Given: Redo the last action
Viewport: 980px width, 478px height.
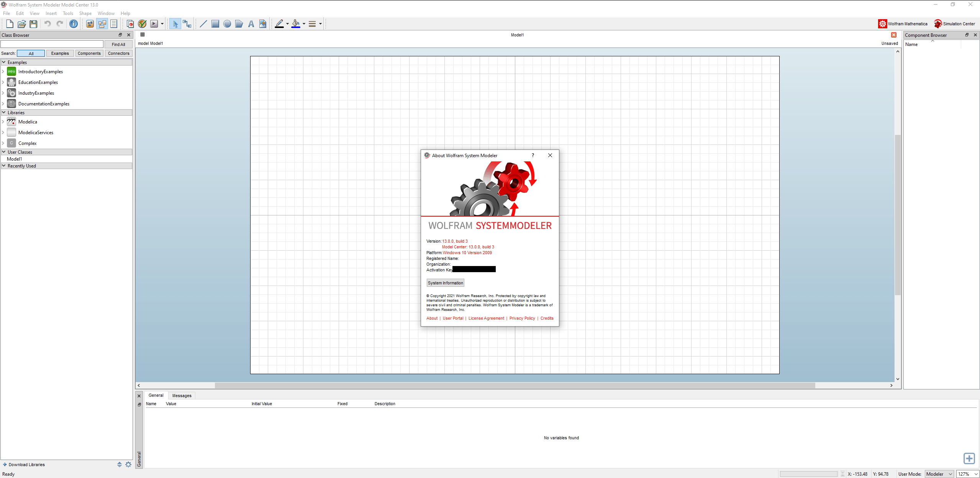Looking at the screenshot, I should pos(60,24).
